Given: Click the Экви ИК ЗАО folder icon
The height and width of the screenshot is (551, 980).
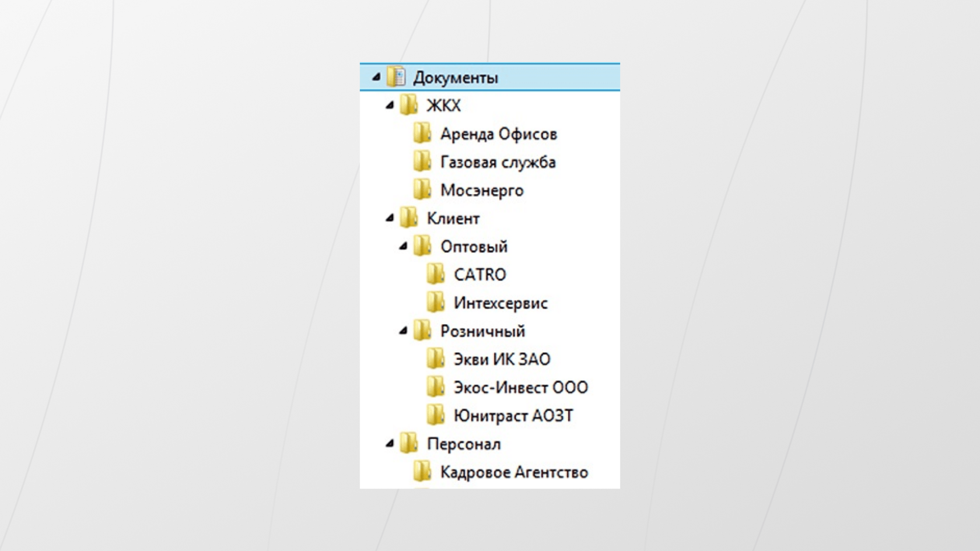Looking at the screenshot, I should pos(436,359).
